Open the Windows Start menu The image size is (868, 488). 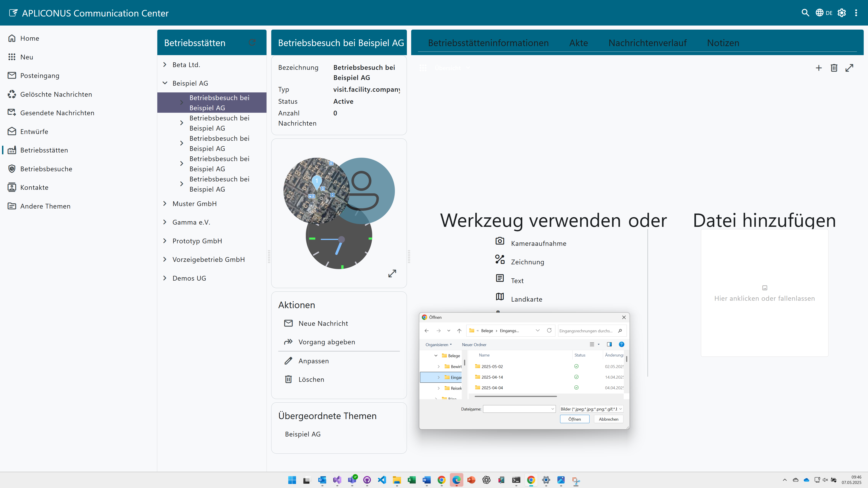tap(292, 480)
